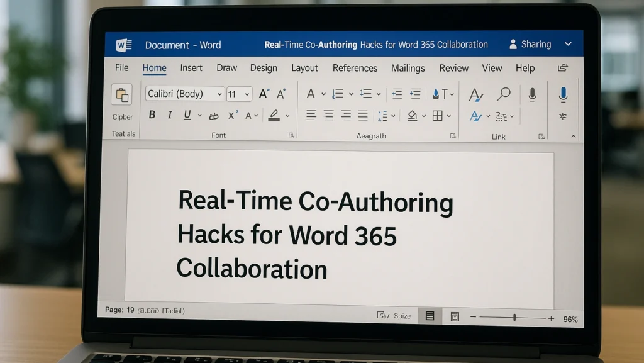This screenshot has width=644, height=363.
Task: Click the increase indent icon
Action: pos(416,93)
